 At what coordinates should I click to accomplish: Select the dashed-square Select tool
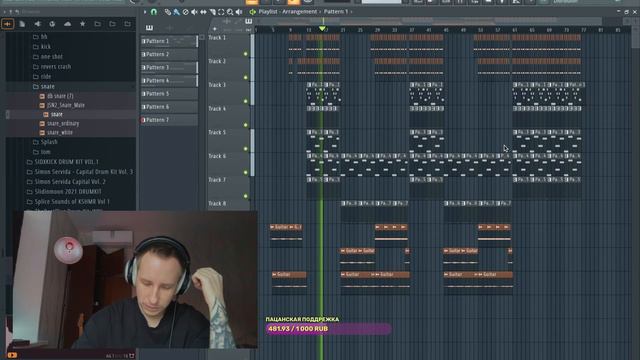point(221,12)
